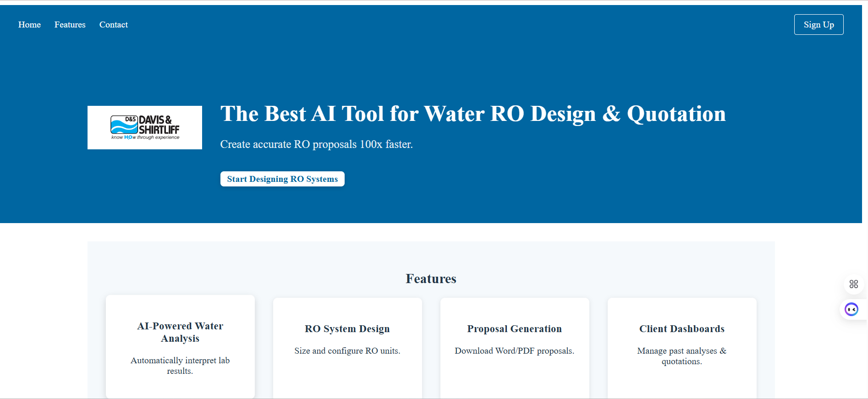Open the Home navigation link

point(29,25)
